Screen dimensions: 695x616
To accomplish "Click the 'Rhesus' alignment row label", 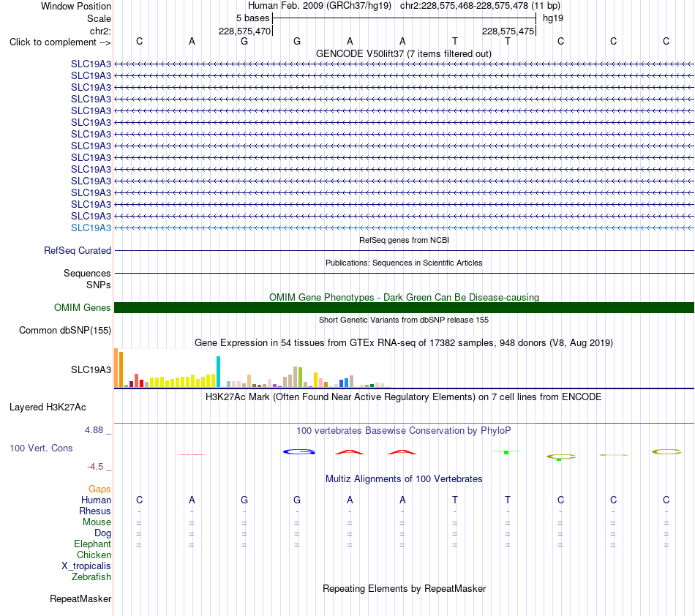I will click(x=95, y=511).
